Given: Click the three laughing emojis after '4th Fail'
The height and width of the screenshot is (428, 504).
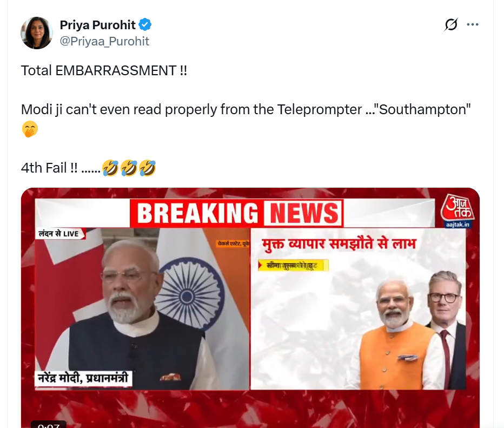Looking at the screenshot, I should (x=129, y=168).
